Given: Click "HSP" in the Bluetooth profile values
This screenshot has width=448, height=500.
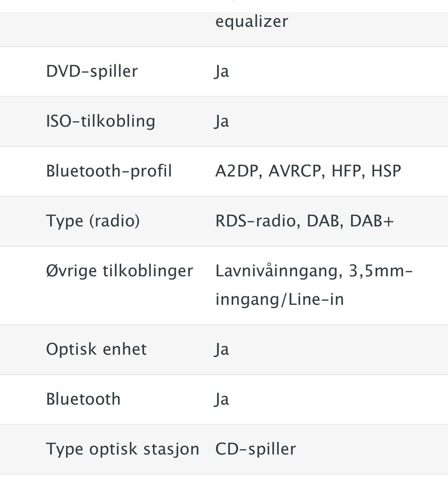Looking at the screenshot, I should (x=386, y=171).
